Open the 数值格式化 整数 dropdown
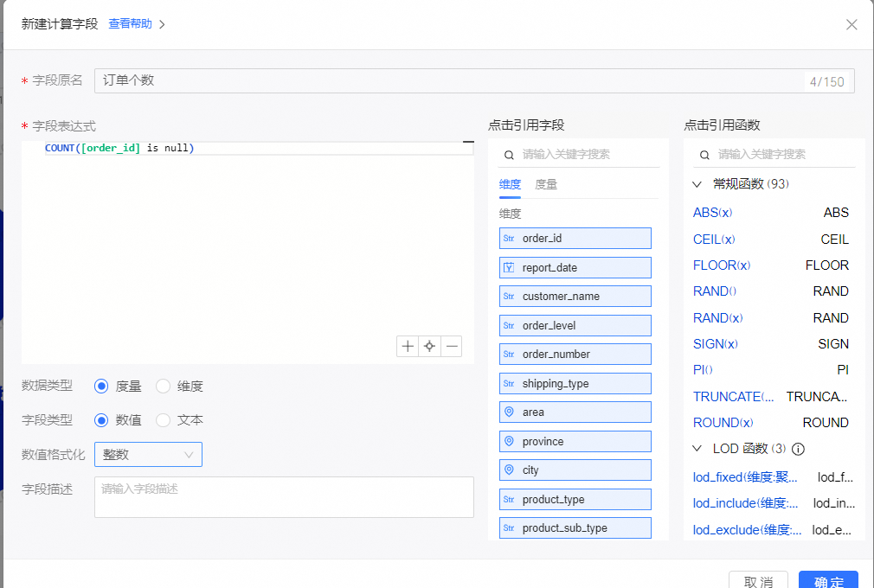The width and height of the screenshot is (874, 588). [148, 454]
